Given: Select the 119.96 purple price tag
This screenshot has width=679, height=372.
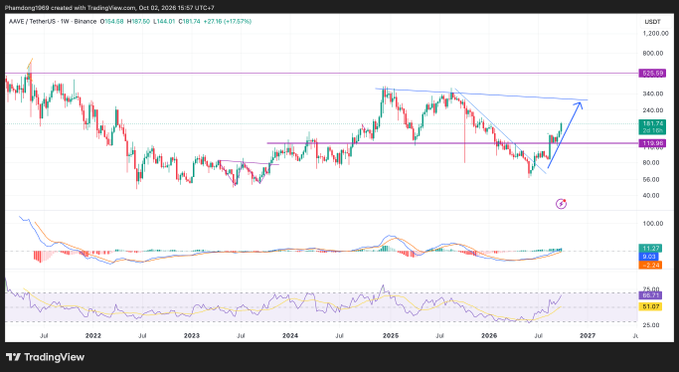Looking at the screenshot, I should (x=653, y=143).
